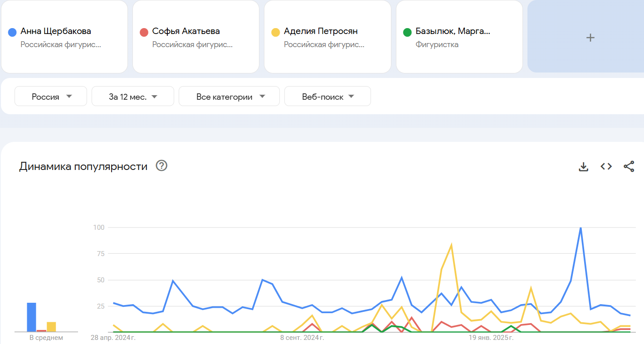
Task: Click the Аделия Петросян term card
Action: pyautogui.click(x=321, y=31)
